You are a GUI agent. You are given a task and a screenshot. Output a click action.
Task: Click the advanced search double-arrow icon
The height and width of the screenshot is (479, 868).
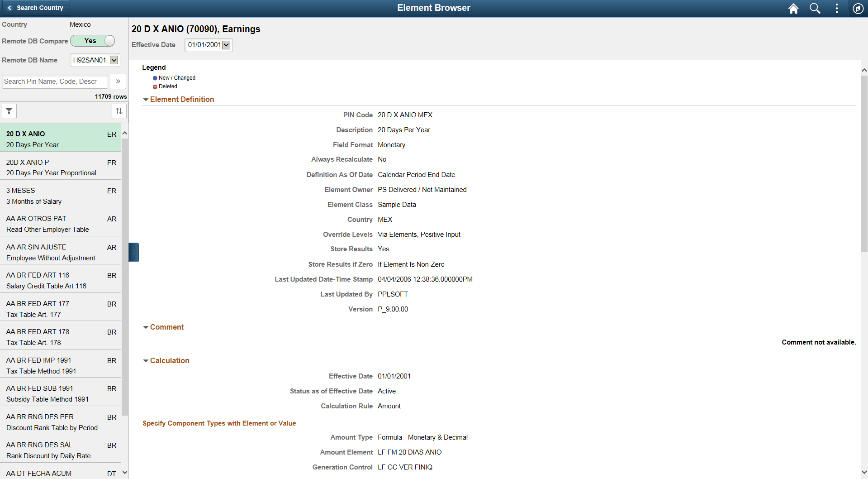point(118,81)
